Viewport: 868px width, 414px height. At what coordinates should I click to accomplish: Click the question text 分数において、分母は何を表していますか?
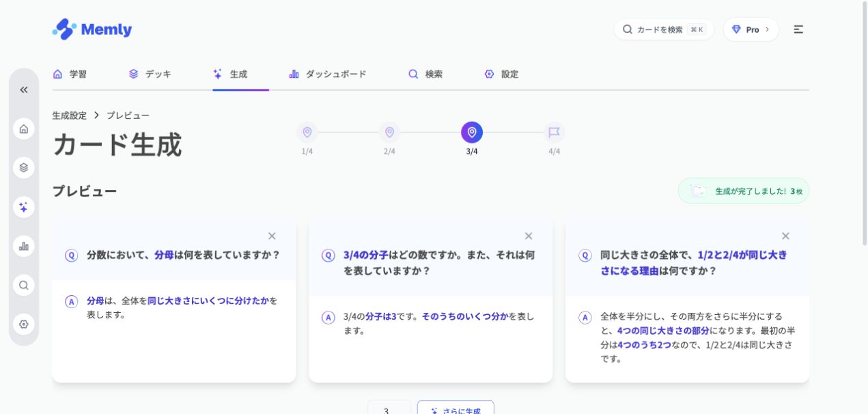tap(183, 255)
